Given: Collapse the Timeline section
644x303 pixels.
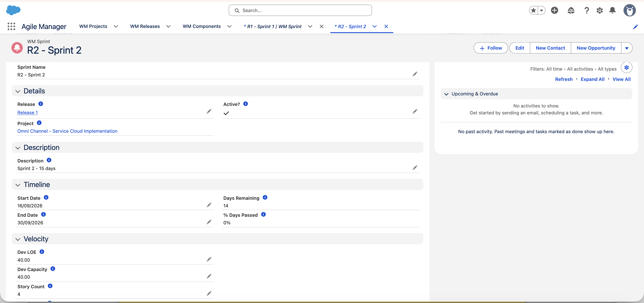Looking at the screenshot, I should 18,185.
